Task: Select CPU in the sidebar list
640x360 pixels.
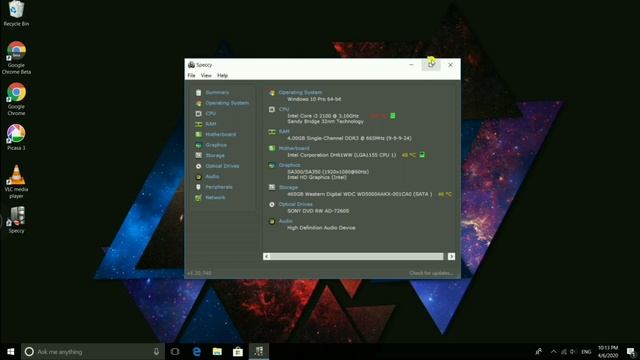Action: 211,113
